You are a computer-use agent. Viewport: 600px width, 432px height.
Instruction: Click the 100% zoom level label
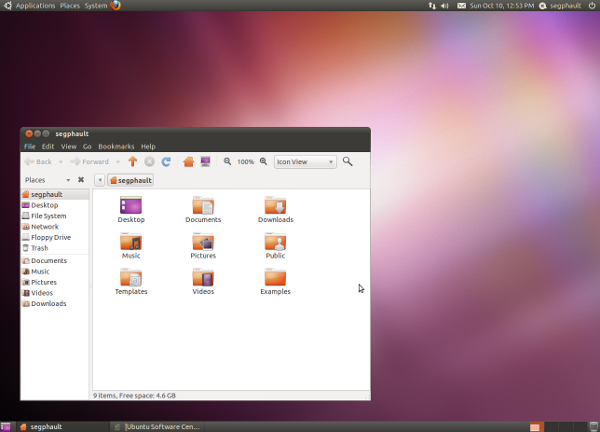coord(246,162)
